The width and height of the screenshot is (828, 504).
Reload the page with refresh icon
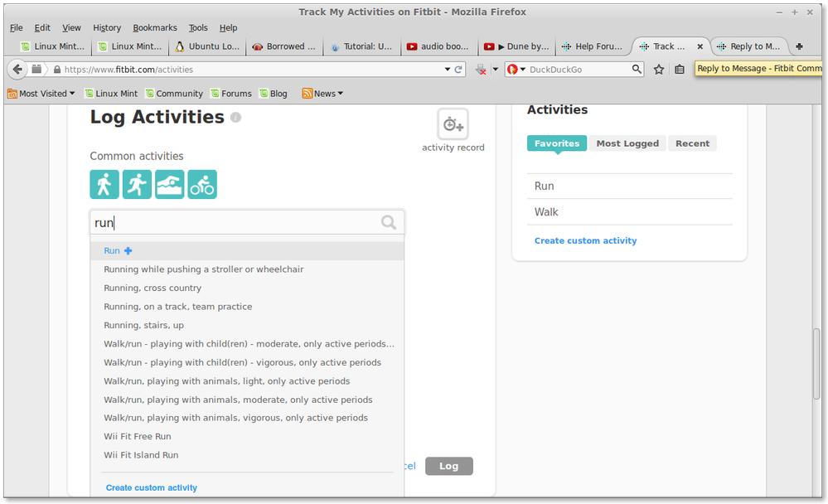click(458, 69)
